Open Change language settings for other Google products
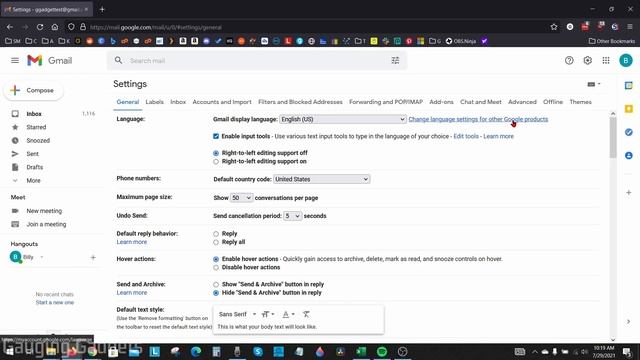This screenshot has height=360, width=640. [x=478, y=119]
